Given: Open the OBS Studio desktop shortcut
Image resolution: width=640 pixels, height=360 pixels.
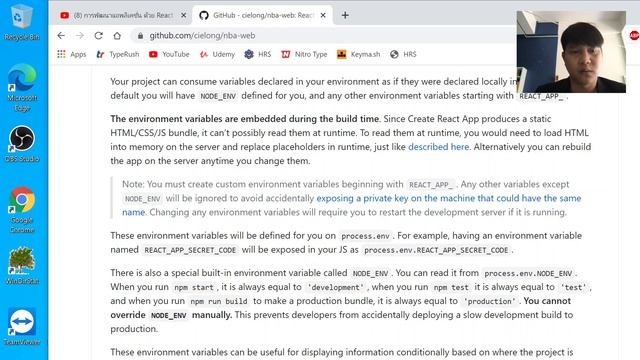Looking at the screenshot, I should tap(22, 144).
